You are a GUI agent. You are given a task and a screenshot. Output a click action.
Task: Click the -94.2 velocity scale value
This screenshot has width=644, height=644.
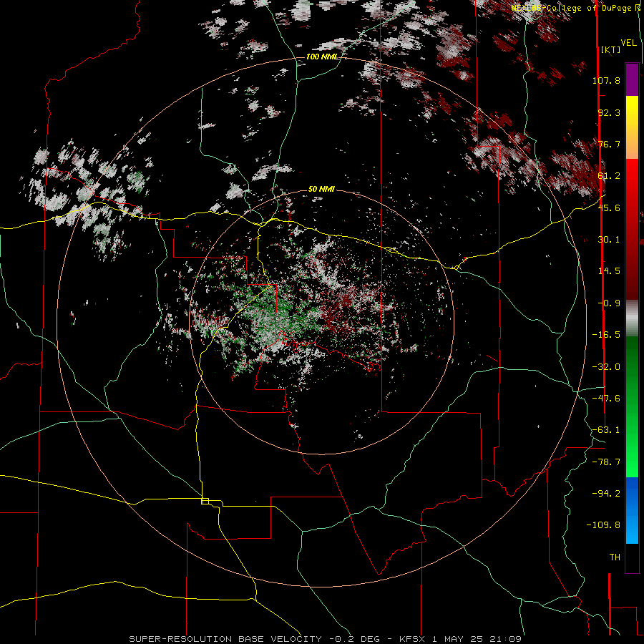coord(606,493)
